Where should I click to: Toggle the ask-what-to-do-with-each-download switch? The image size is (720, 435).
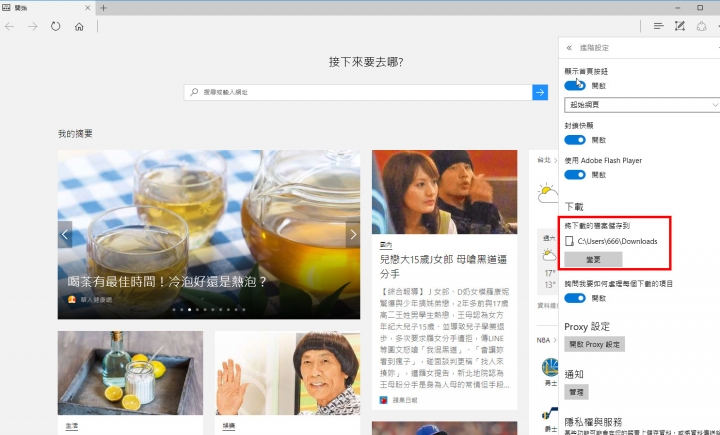tap(575, 298)
